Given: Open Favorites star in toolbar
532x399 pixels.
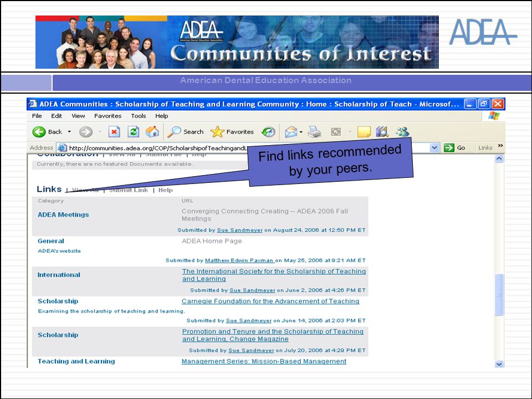Looking at the screenshot, I should (x=232, y=132).
